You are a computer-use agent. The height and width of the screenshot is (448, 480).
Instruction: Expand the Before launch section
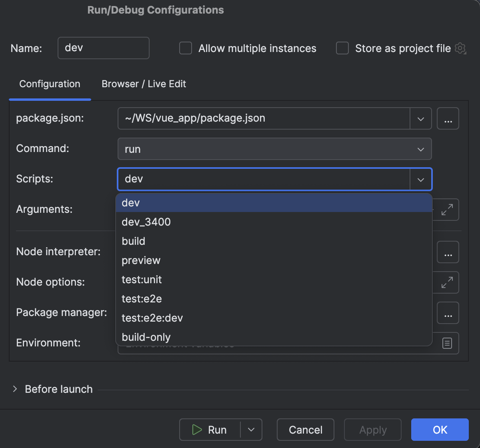(16, 389)
